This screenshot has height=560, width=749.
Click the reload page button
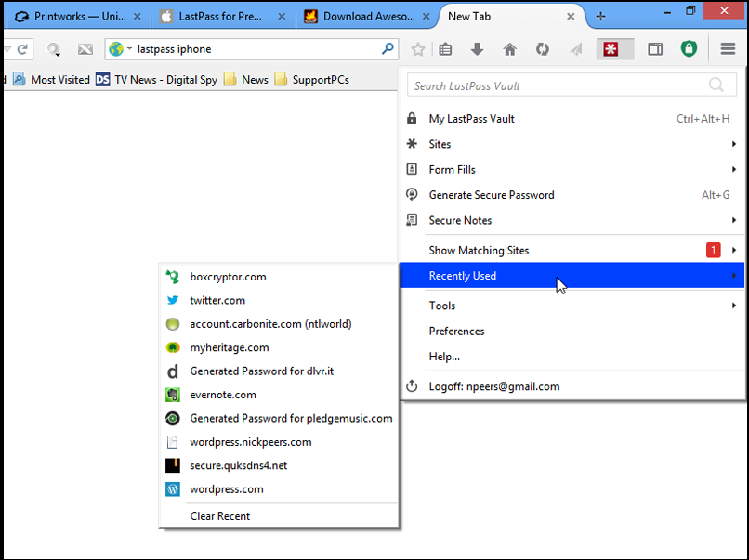[22, 49]
